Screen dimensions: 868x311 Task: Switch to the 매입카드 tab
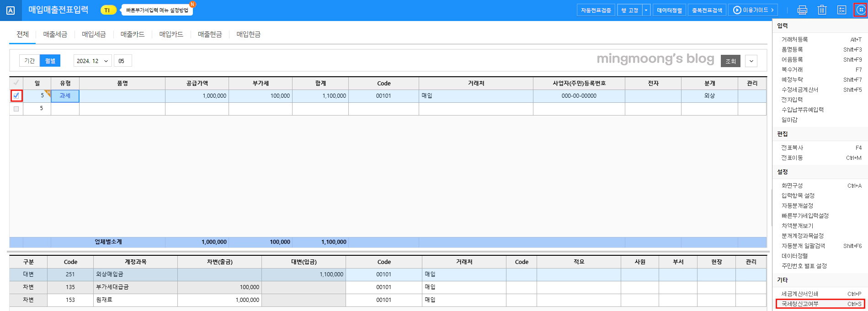[x=171, y=34]
